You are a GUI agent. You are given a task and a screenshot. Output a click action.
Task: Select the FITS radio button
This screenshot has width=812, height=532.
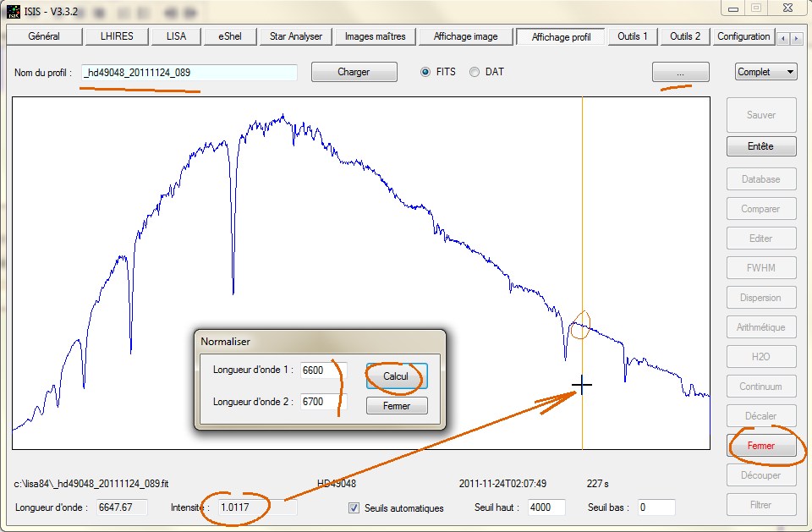point(426,72)
